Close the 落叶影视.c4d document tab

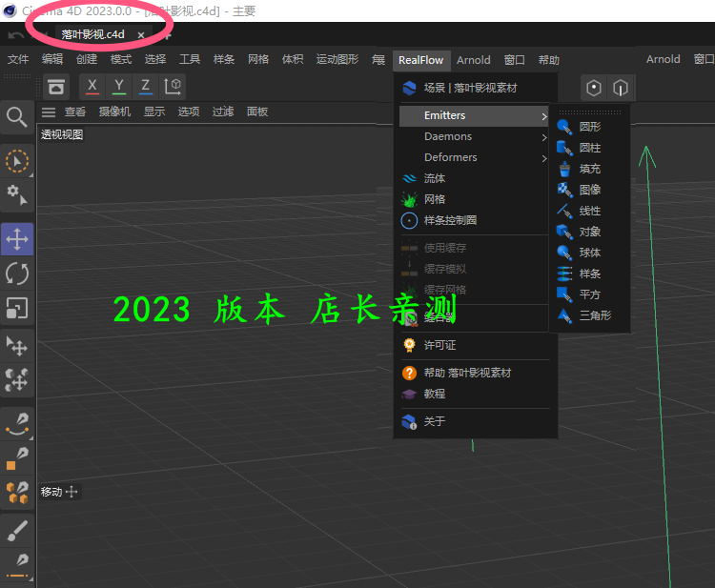pyautogui.click(x=141, y=35)
